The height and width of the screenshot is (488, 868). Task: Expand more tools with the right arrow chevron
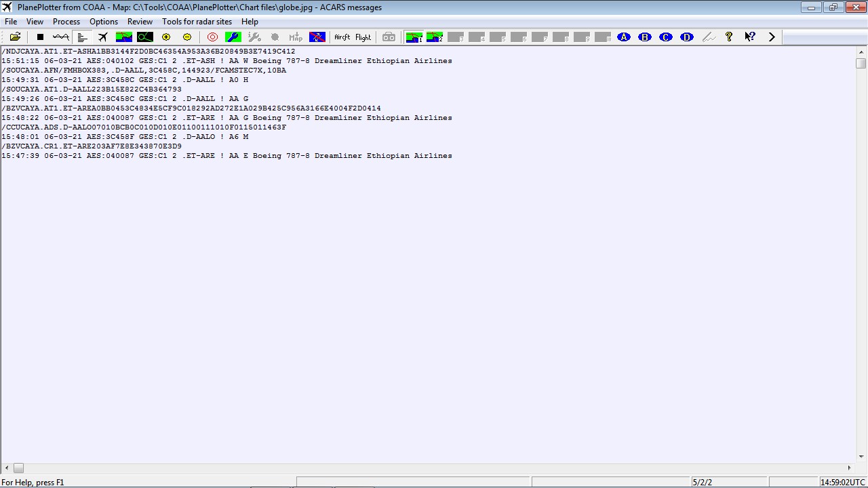click(772, 37)
